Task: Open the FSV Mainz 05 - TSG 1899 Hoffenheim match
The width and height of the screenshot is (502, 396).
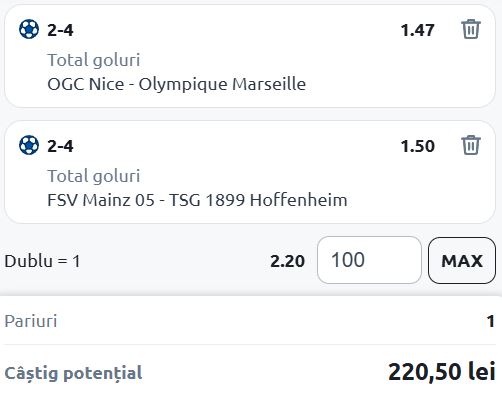Action: tap(197, 200)
